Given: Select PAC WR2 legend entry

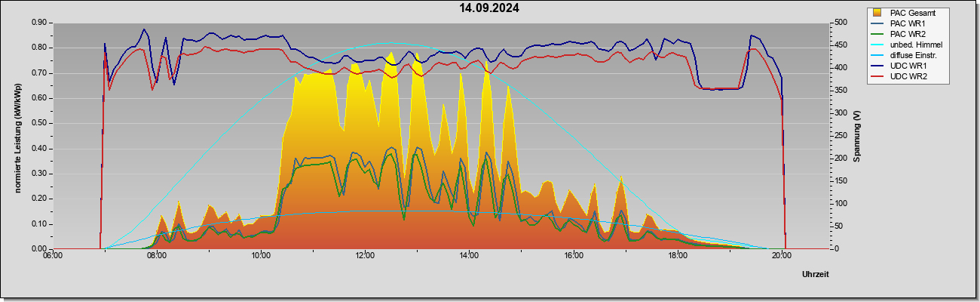Looking at the screenshot, I should click(x=907, y=34).
